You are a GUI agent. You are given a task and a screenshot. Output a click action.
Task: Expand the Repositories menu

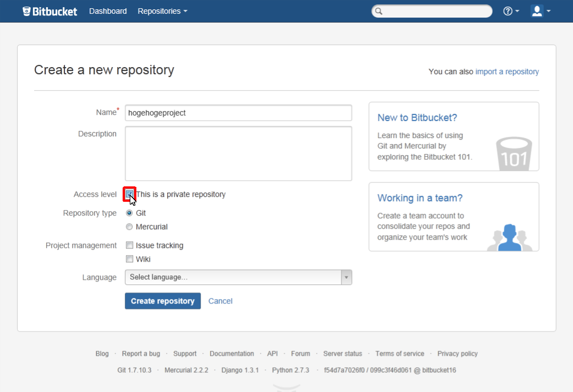(x=162, y=11)
